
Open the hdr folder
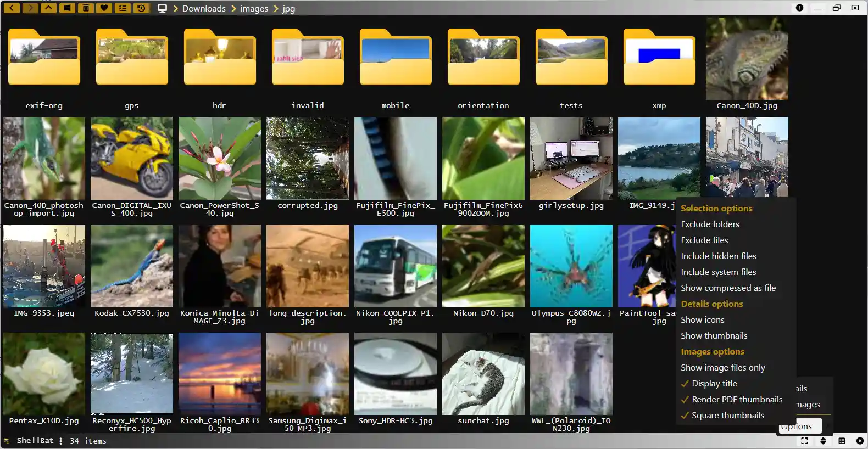220,64
